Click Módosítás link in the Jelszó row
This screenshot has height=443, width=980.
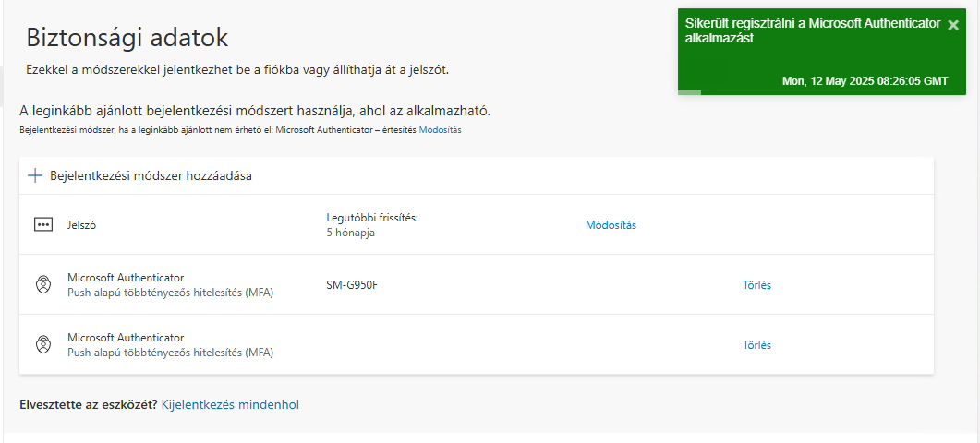pyautogui.click(x=611, y=225)
